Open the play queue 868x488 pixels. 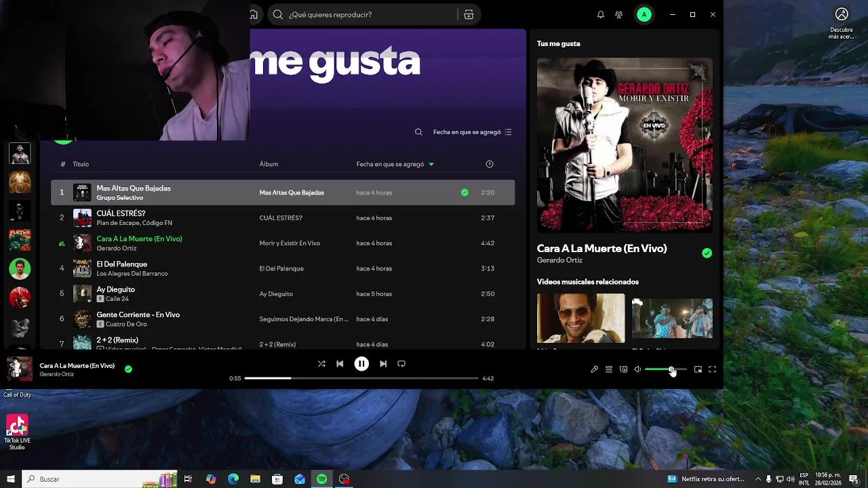pyautogui.click(x=609, y=369)
